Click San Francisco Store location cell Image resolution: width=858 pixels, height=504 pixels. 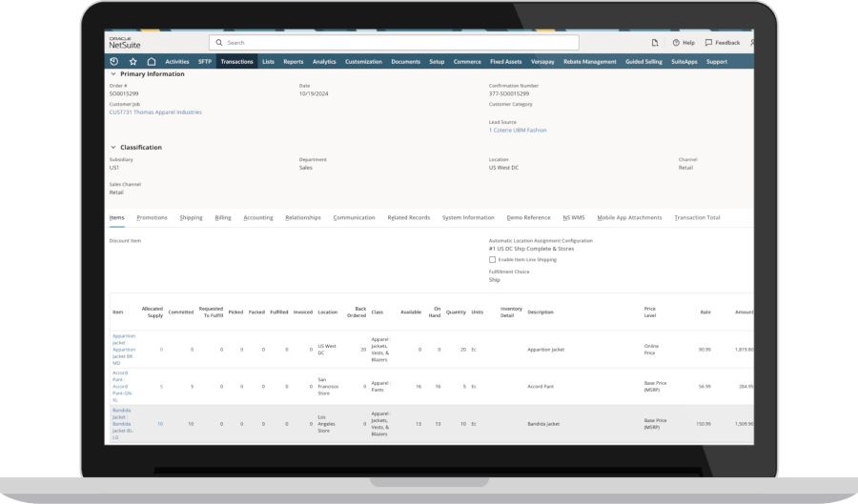(328, 387)
